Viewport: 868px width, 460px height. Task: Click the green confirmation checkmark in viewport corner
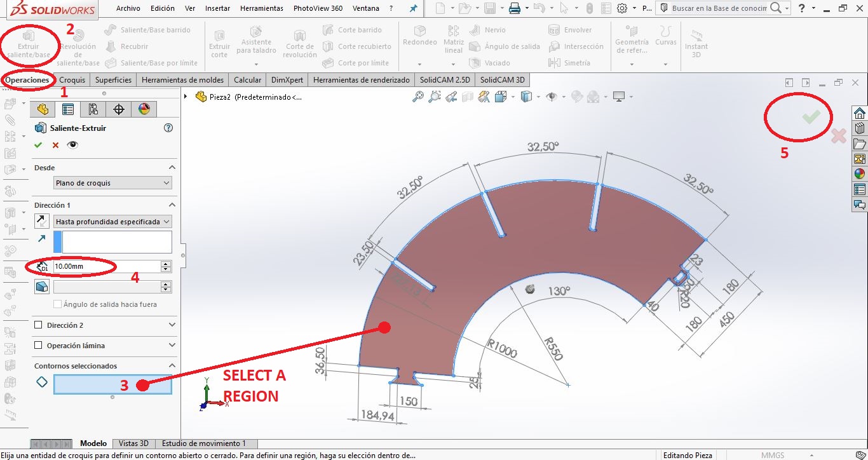pos(811,116)
